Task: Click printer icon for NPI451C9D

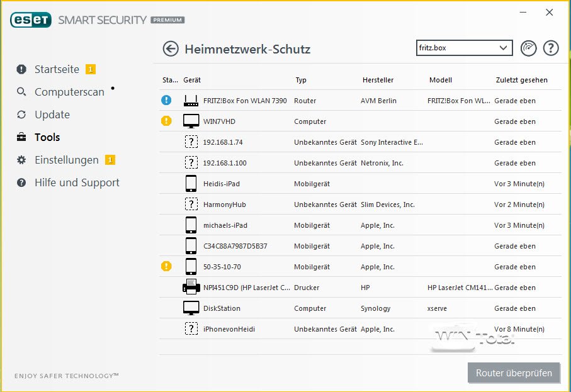Action: coord(191,287)
